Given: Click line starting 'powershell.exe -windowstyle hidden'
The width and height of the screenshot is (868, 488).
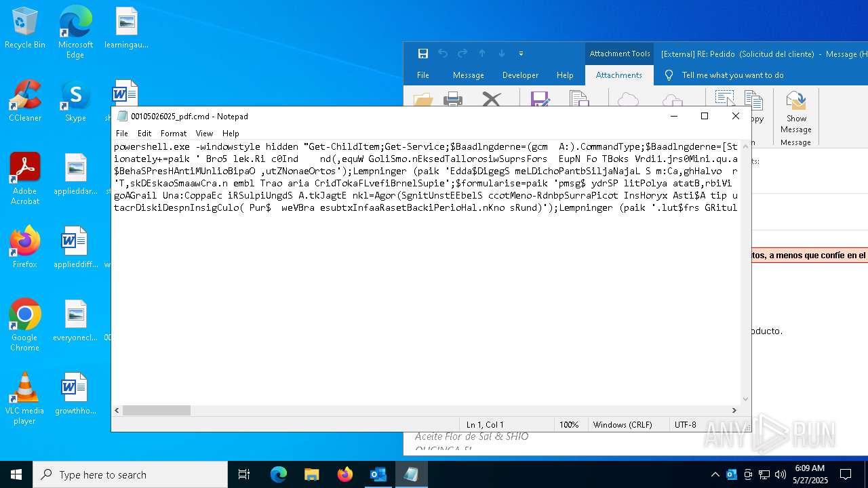Looking at the screenshot, I should tap(426, 146).
